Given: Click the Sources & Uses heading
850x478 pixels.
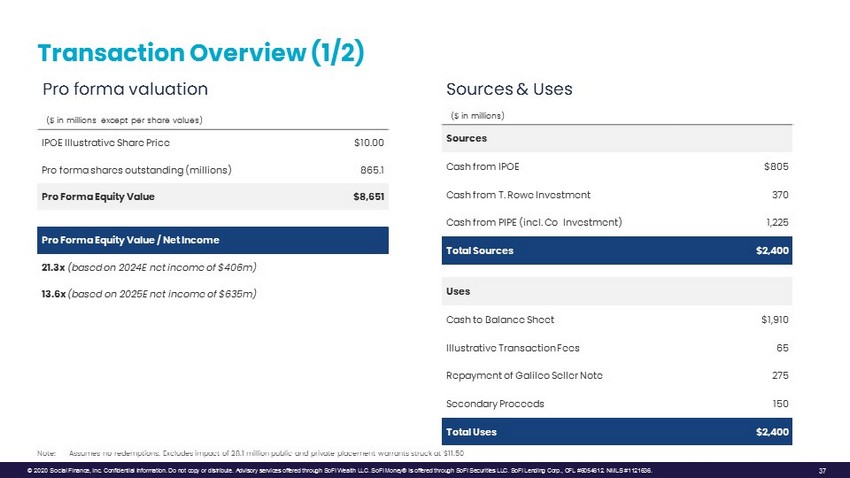Looking at the screenshot, I should [509, 89].
